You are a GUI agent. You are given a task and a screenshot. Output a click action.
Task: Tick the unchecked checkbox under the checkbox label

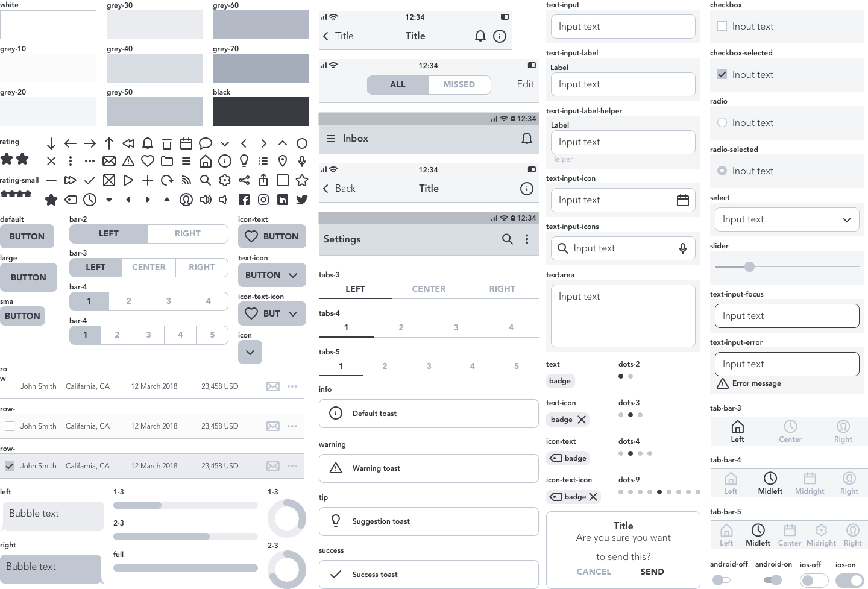tap(722, 27)
